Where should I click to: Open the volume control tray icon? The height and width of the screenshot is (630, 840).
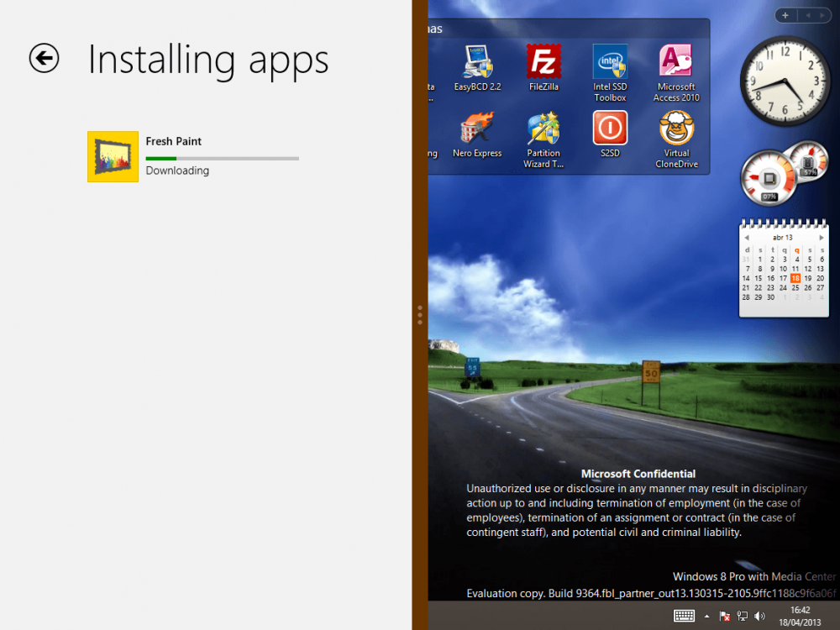759,616
